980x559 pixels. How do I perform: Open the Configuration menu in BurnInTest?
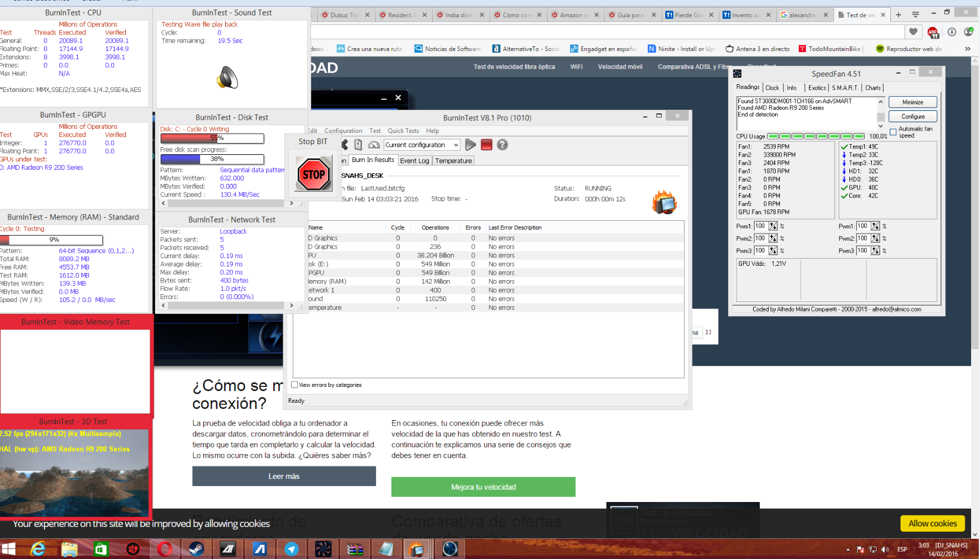pyautogui.click(x=343, y=131)
